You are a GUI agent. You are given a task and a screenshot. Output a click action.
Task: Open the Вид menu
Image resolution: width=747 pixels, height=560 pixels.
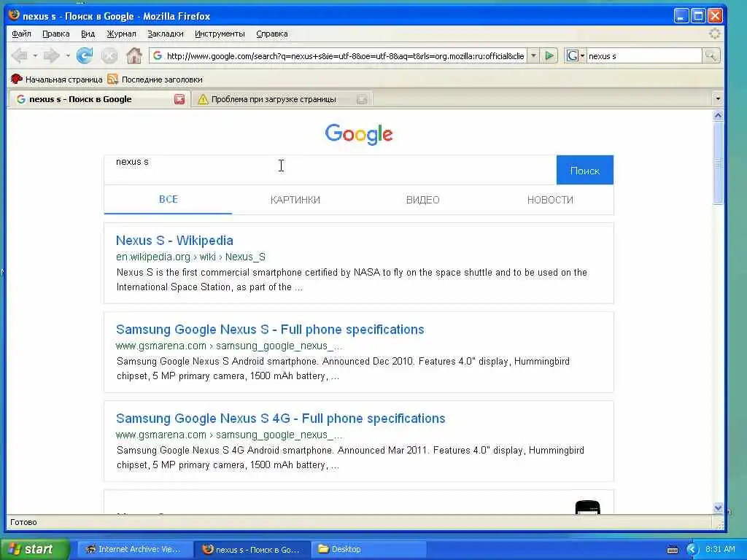pos(88,34)
